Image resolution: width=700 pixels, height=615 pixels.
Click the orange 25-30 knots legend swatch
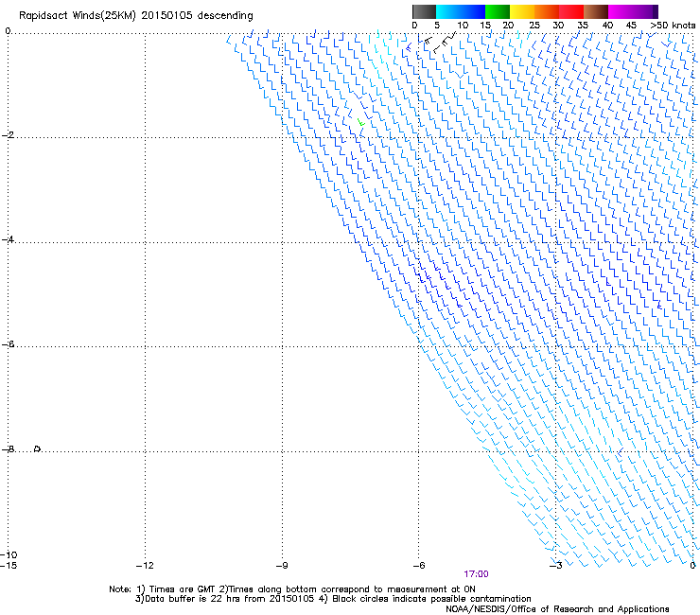click(x=547, y=11)
